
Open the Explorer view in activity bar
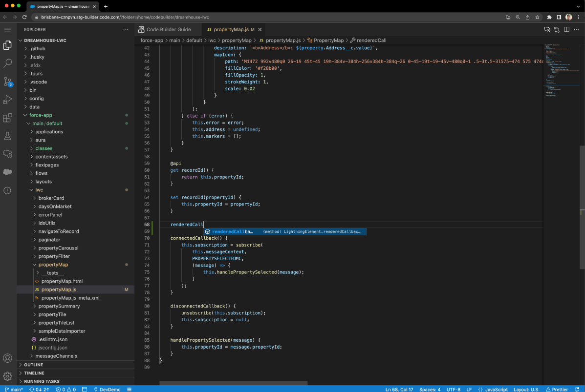(x=7, y=45)
